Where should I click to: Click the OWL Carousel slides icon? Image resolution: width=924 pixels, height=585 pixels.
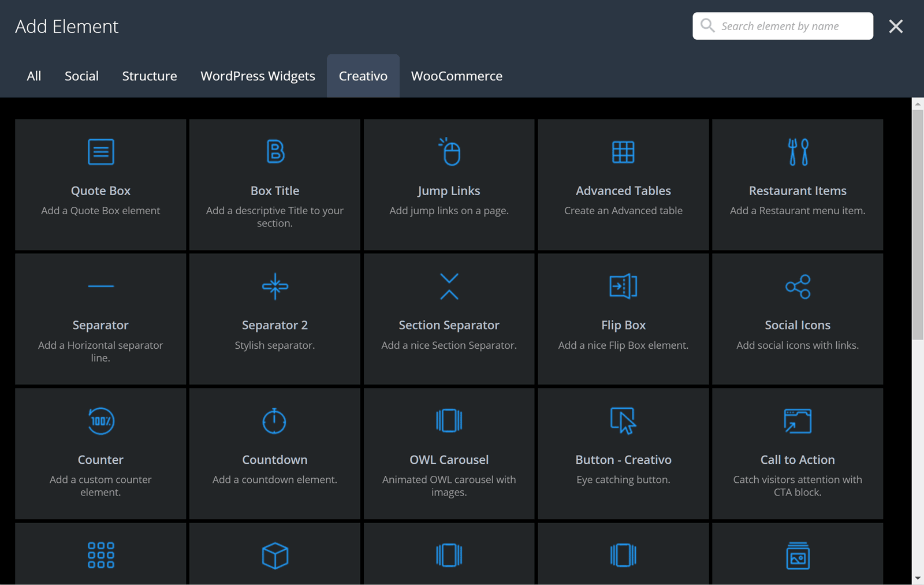point(449,421)
